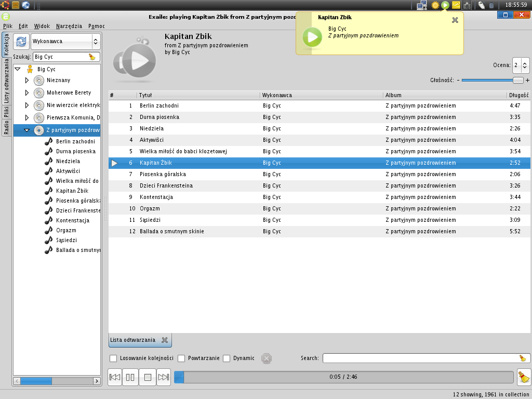Click the file cabinet launcher in top panel

tap(15, 5)
